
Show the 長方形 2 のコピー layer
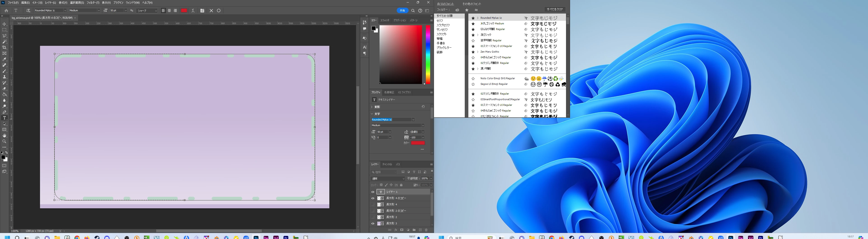tap(373, 211)
